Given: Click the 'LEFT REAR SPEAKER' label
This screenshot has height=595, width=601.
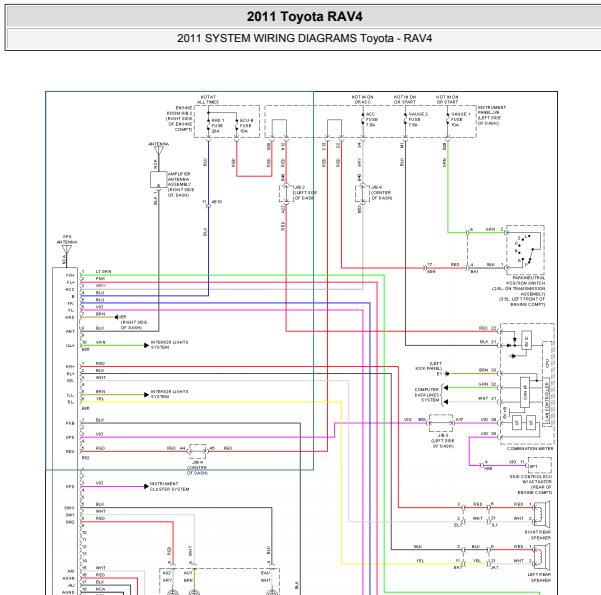Looking at the screenshot, I should click(x=539, y=577).
